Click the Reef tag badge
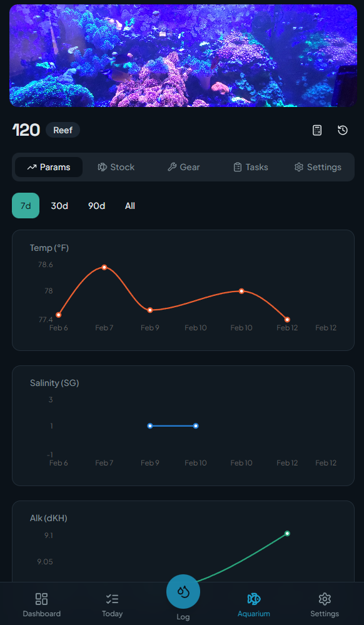364x625 pixels. click(x=63, y=130)
